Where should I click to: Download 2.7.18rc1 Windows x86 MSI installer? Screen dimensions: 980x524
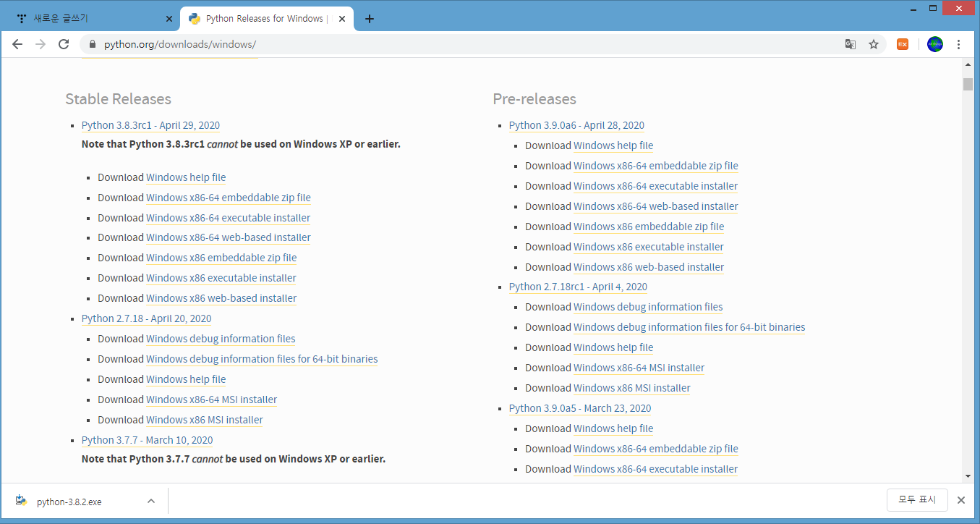click(x=632, y=388)
